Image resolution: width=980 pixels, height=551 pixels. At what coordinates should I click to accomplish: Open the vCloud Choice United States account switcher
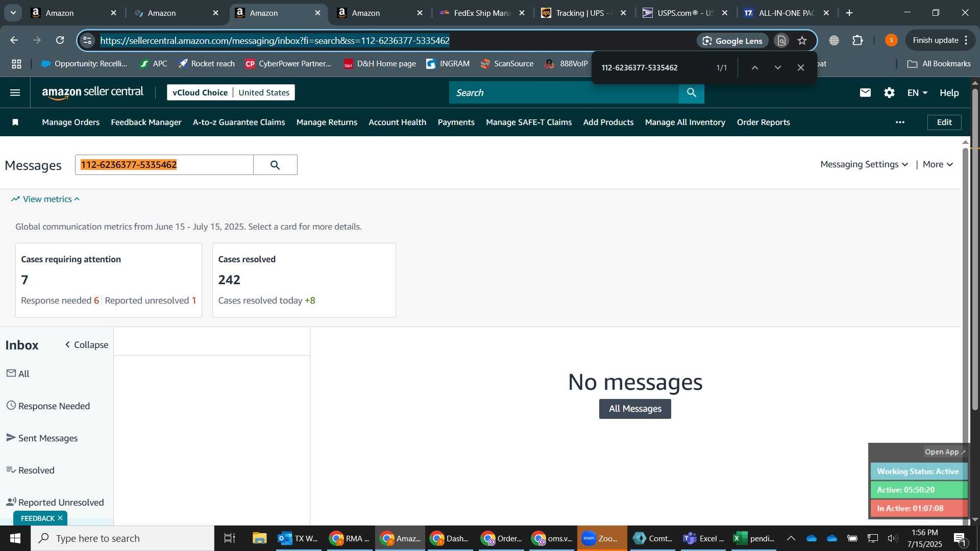[231, 92]
